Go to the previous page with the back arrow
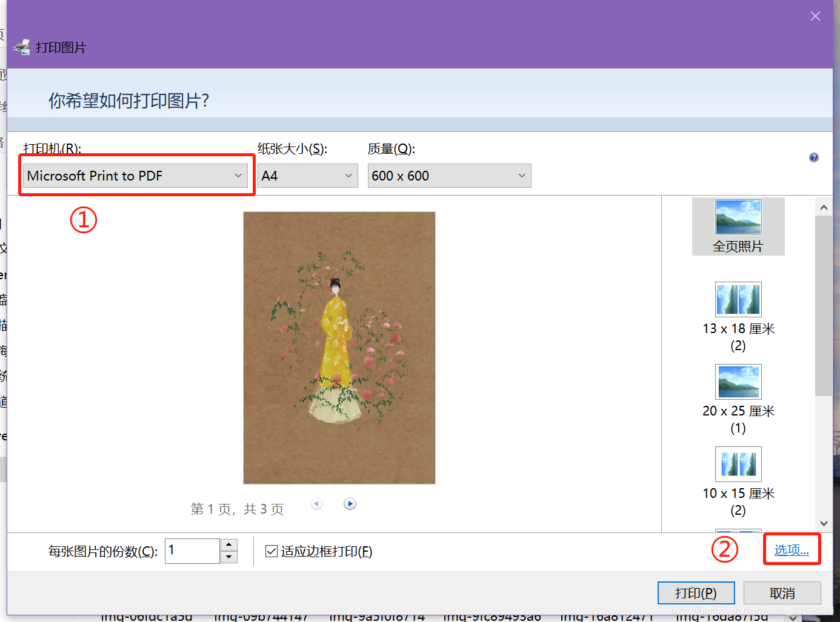 tap(316, 504)
